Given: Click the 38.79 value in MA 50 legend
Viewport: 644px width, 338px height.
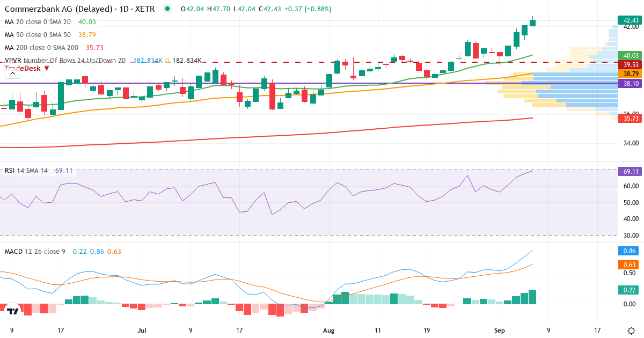Looking at the screenshot, I should click(x=87, y=35).
